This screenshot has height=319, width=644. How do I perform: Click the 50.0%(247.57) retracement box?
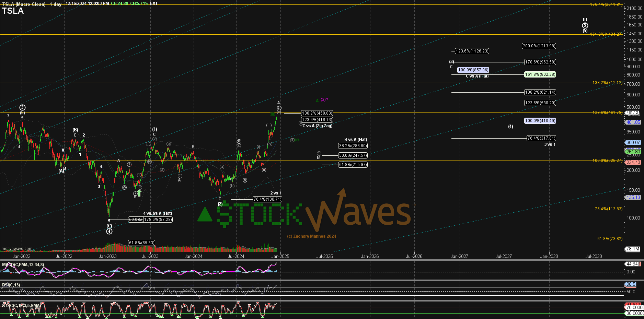pos(353,155)
